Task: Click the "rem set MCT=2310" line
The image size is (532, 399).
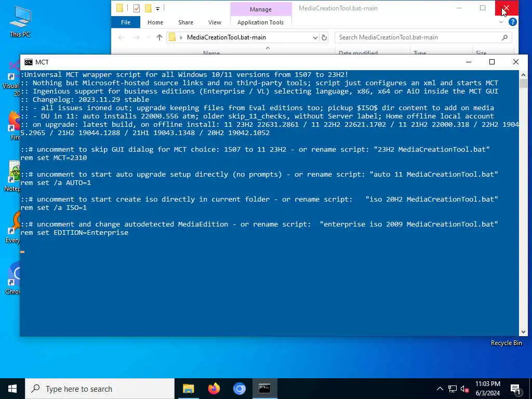Action: pyautogui.click(x=54, y=158)
